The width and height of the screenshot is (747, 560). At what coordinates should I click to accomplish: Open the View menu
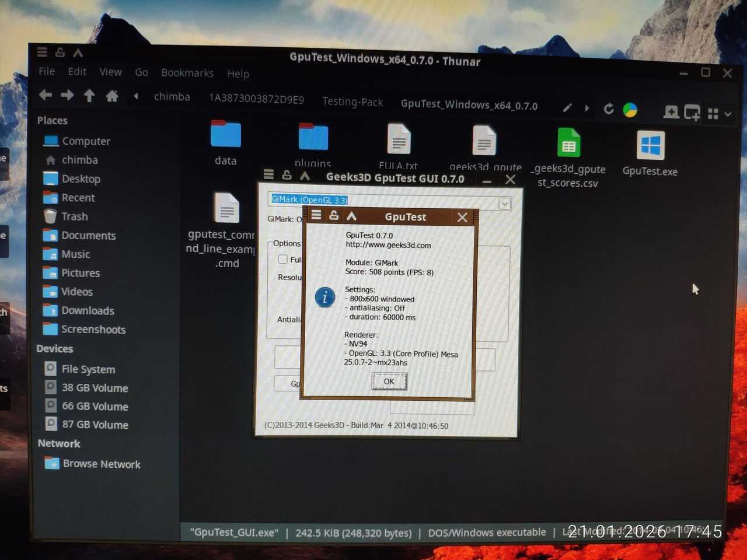tap(110, 72)
